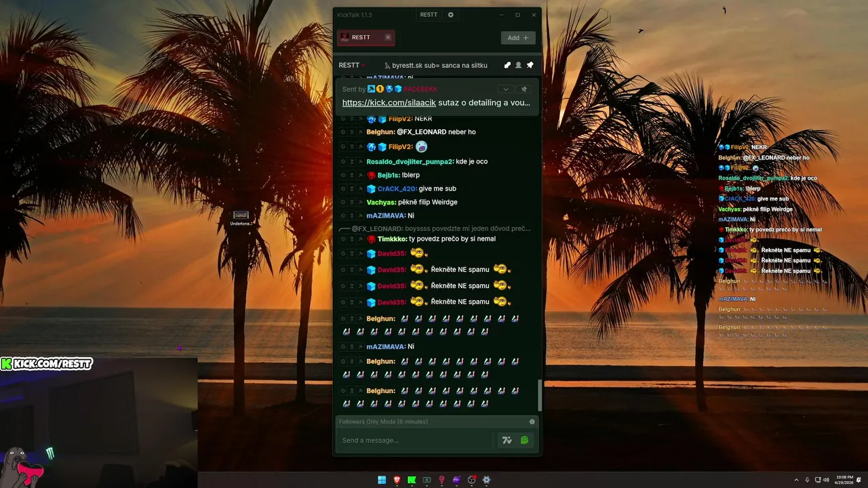This screenshot has width=868, height=488.
Task: Ban Timkkko using the ban icon
Action: pos(343,239)
